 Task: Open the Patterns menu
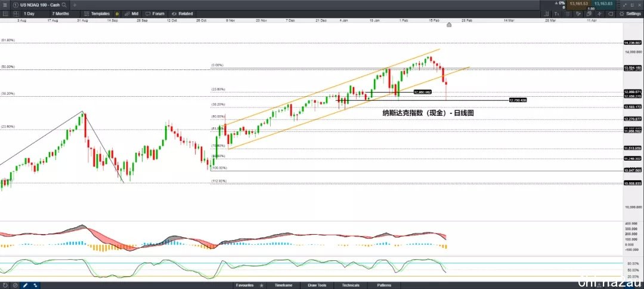pos(384,285)
